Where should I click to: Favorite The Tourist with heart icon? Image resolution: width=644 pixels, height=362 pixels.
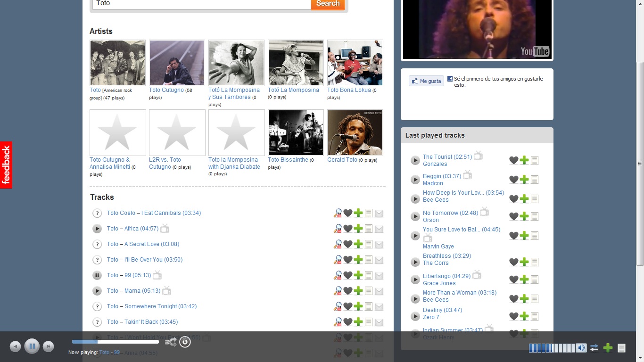(x=514, y=160)
